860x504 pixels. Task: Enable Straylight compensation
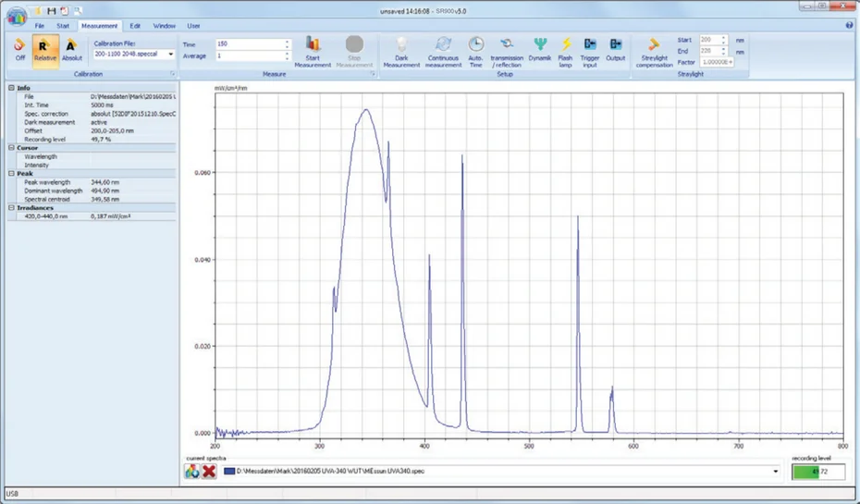click(x=654, y=52)
